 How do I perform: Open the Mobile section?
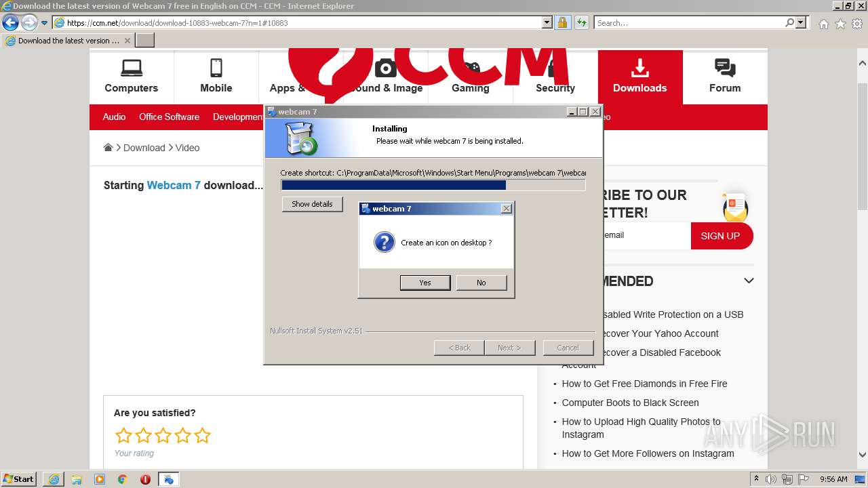216,77
